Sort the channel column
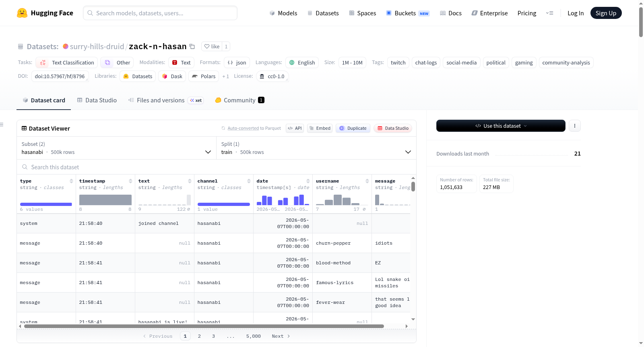This screenshot has width=644, height=347. pos(249,181)
